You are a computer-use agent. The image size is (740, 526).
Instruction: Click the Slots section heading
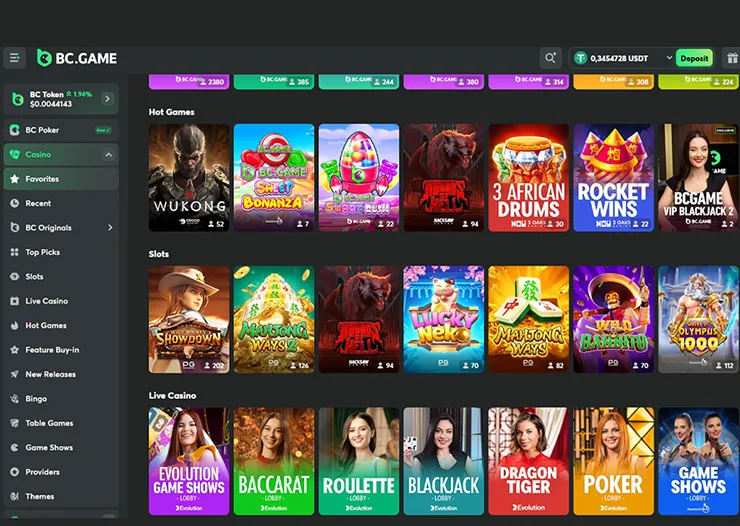coord(159,254)
